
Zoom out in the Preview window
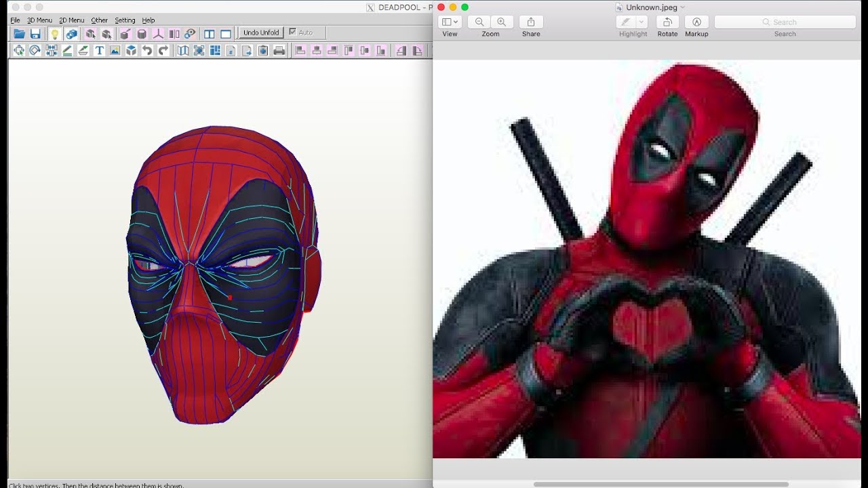[x=479, y=22]
